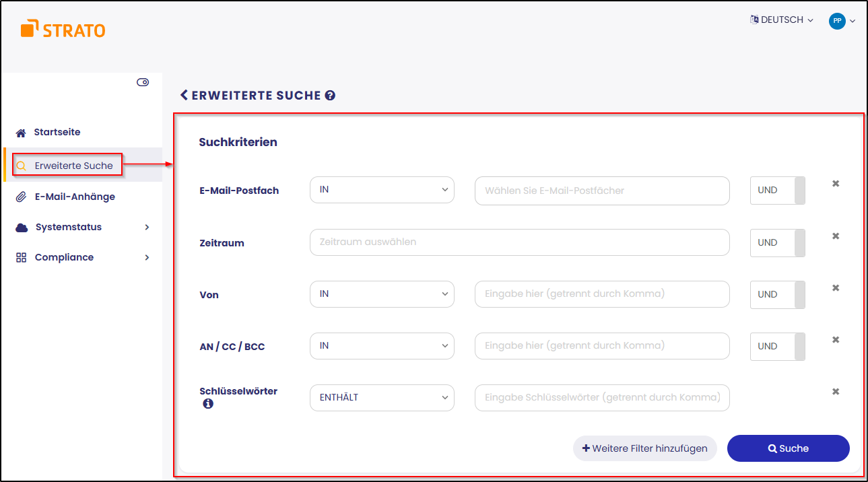This screenshot has width=868, height=482.
Task: Delete the Von filter row
Action: [836, 288]
